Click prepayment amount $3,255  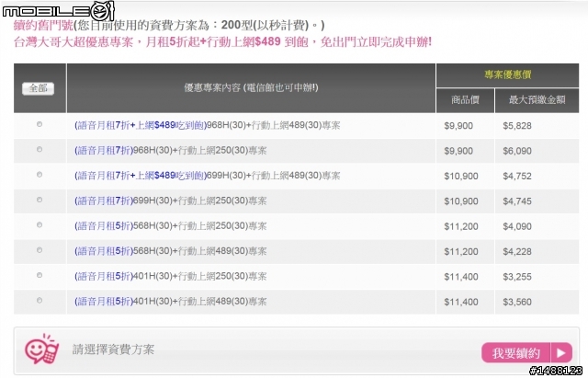(x=517, y=277)
